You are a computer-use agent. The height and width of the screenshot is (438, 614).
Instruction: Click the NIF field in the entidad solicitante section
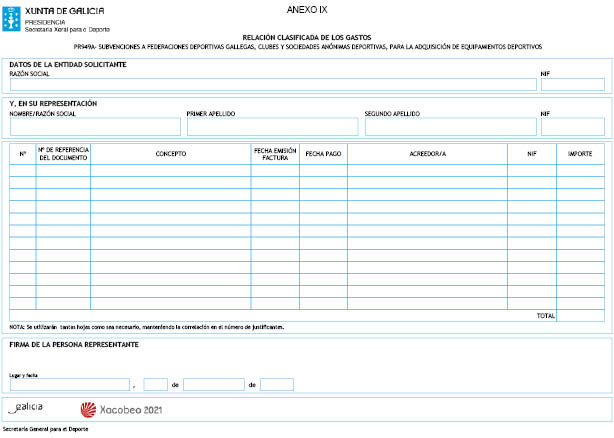[x=572, y=84]
